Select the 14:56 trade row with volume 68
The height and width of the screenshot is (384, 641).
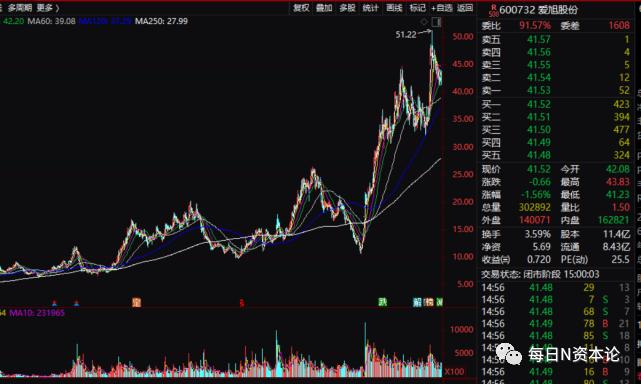[x=556, y=312]
